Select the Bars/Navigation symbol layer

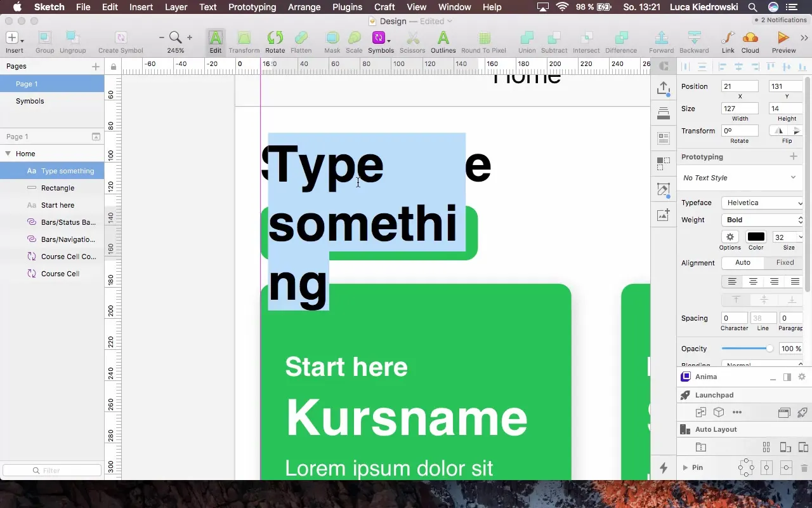pyautogui.click(x=52, y=239)
